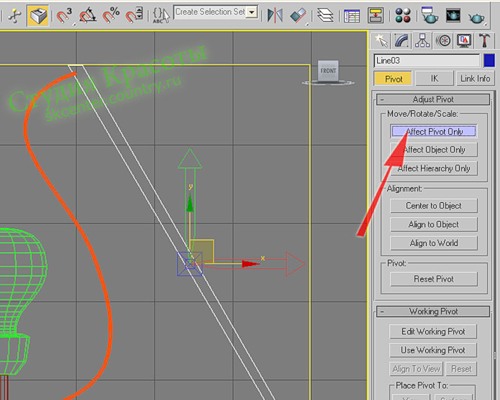
Task: Select the Pivot button
Action: point(393,79)
